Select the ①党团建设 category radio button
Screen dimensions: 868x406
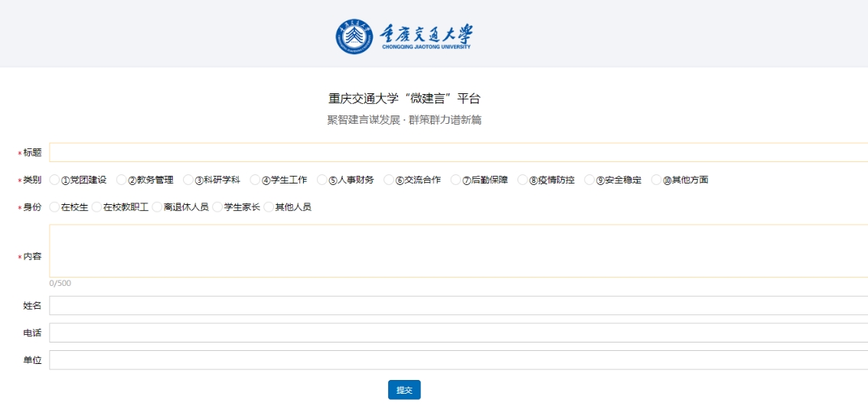(54, 180)
